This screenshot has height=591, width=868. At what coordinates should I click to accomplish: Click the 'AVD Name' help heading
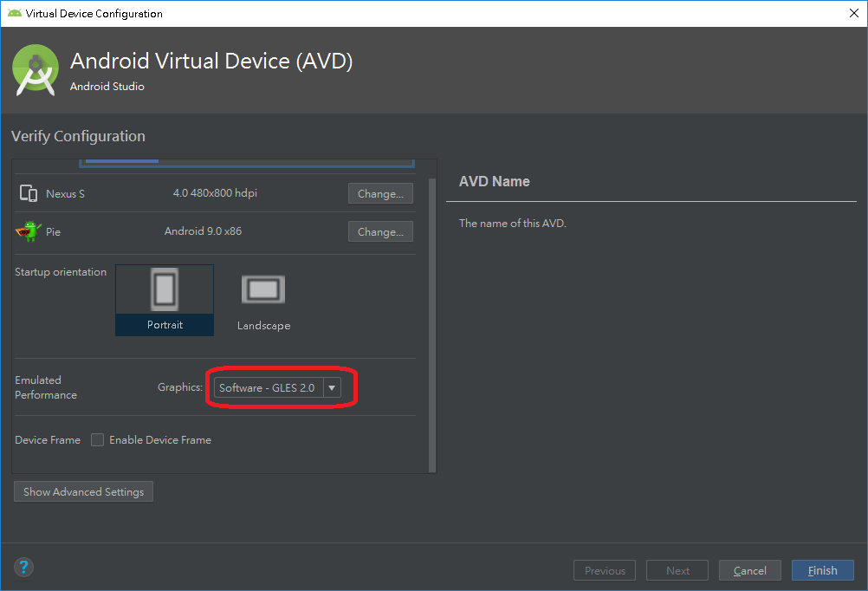(x=495, y=182)
